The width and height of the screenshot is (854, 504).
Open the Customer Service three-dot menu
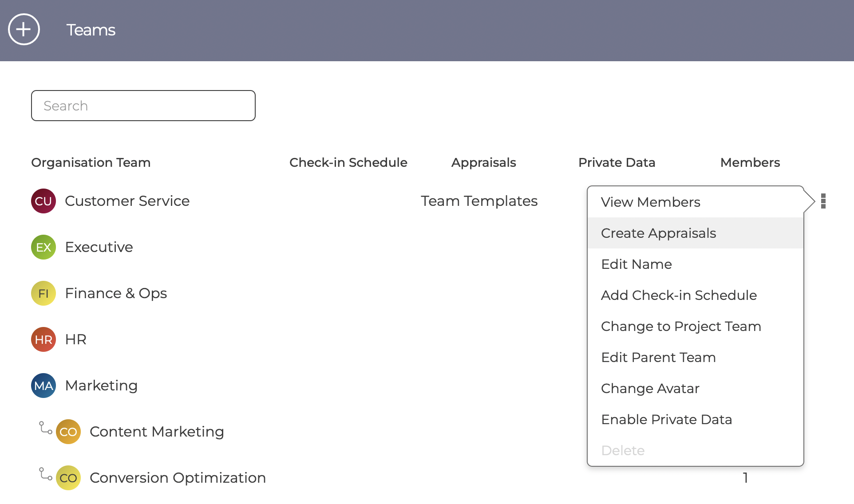tap(823, 201)
